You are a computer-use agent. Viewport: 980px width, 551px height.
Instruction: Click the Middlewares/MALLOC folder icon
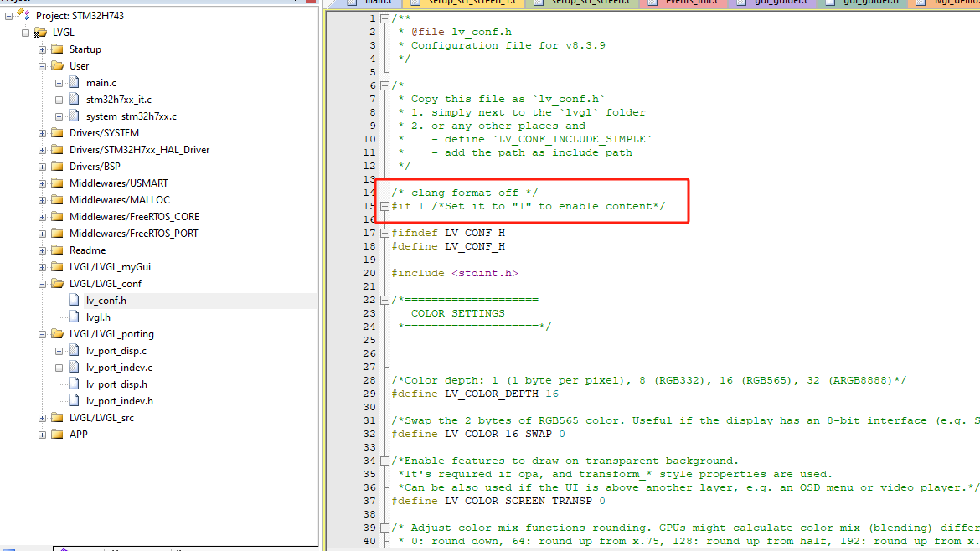coord(58,200)
